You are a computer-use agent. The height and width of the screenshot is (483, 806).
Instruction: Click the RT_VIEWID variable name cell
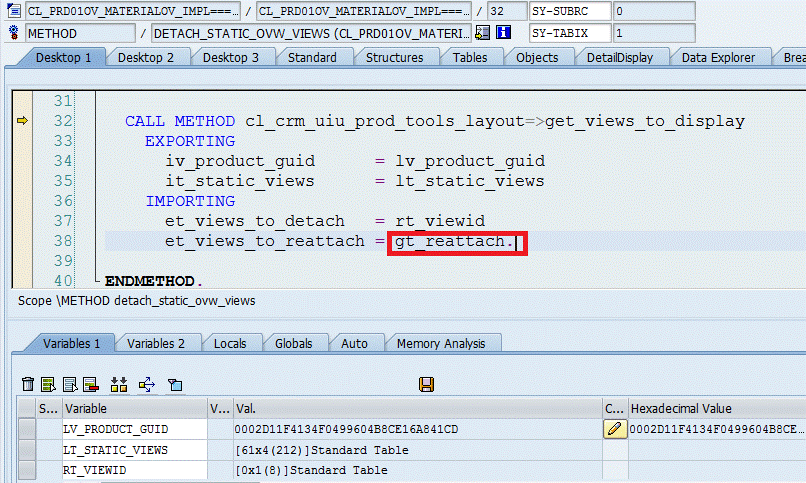click(135, 470)
